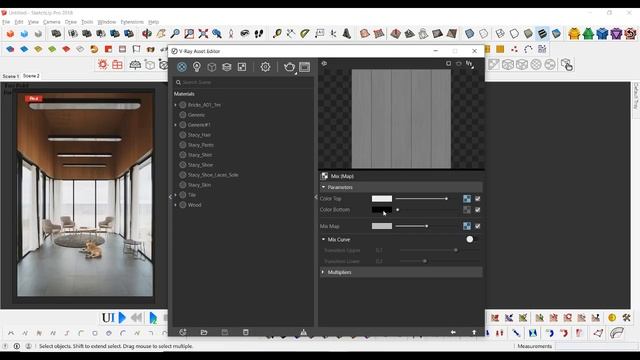Viewport: 640px width, 360px height.
Task: Click the add asset icon at bottom left
Action: 183,332
